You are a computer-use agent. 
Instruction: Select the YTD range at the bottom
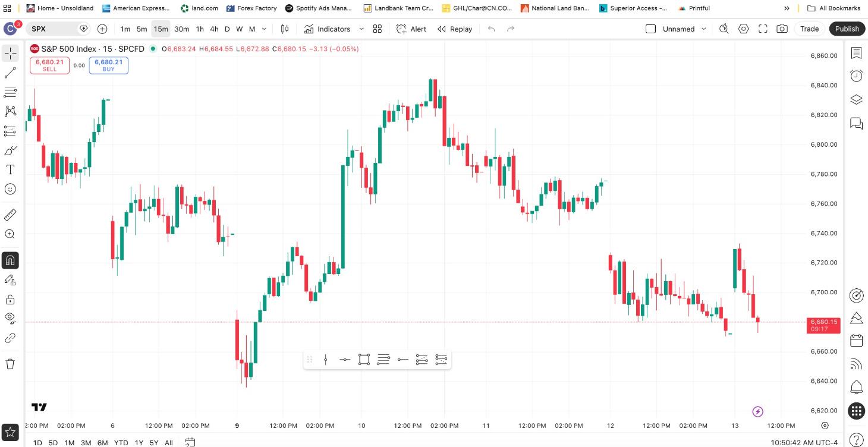pos(121,443)
